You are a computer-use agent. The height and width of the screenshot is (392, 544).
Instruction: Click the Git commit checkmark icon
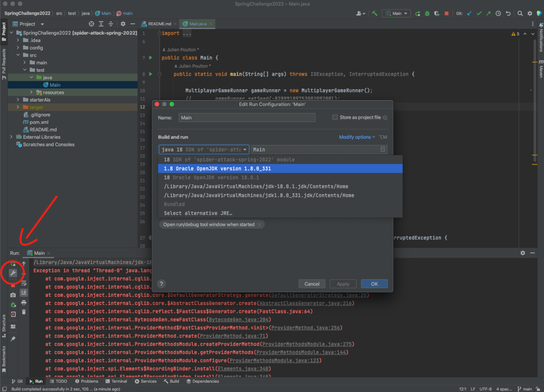pyautogui.click(x=478, y=14)
